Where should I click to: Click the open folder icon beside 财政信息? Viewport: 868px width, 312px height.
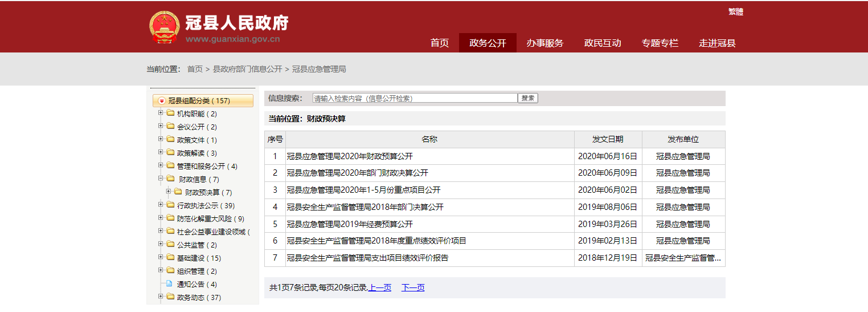point(171,179)
